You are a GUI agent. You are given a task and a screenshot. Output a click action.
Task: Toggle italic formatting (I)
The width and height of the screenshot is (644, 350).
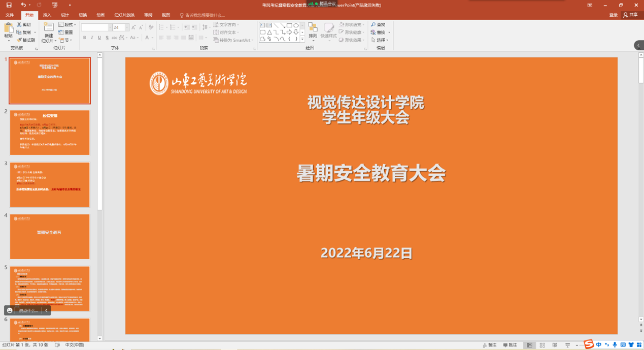pyautogui.click(x=92, y=38)
